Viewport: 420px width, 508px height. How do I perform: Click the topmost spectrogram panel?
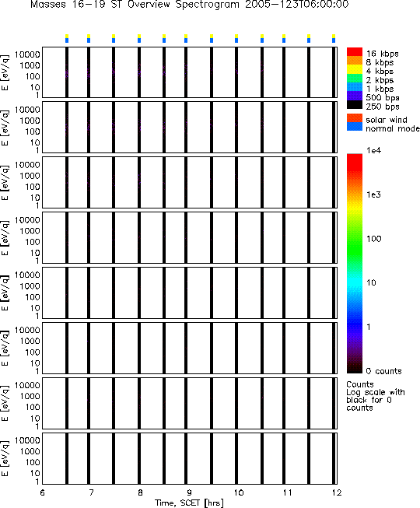pyautogui.click(x=190, y=72)
